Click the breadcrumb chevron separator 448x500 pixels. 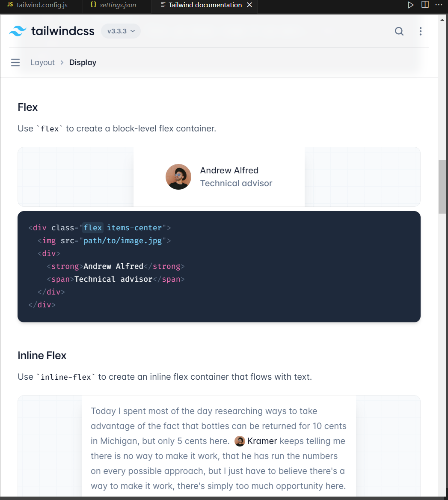[x=62, y=62]
